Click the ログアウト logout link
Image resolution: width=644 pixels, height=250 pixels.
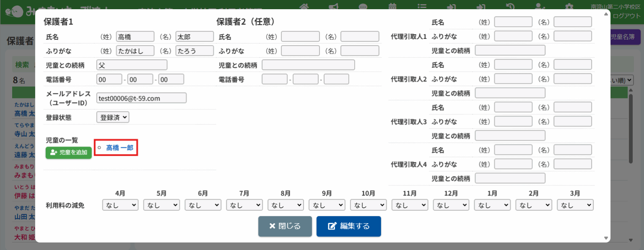pos(626,16)
